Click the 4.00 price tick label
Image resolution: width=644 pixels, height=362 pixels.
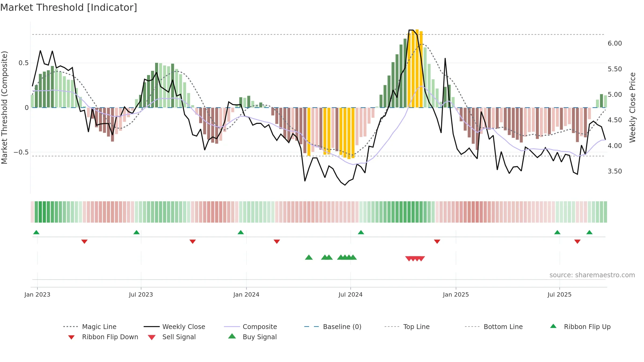coord(615,146)
